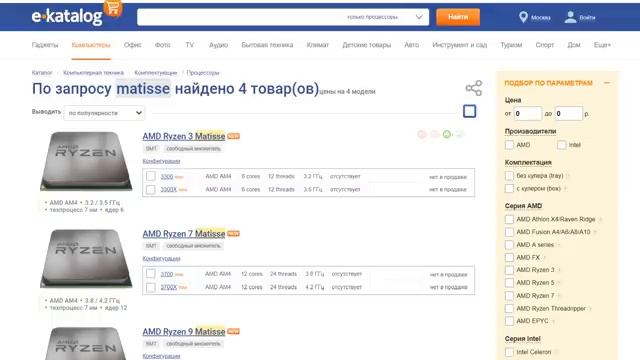Screen dimensions: 640x360
Task: Check the box for model 3700
Action: point(151,273)
